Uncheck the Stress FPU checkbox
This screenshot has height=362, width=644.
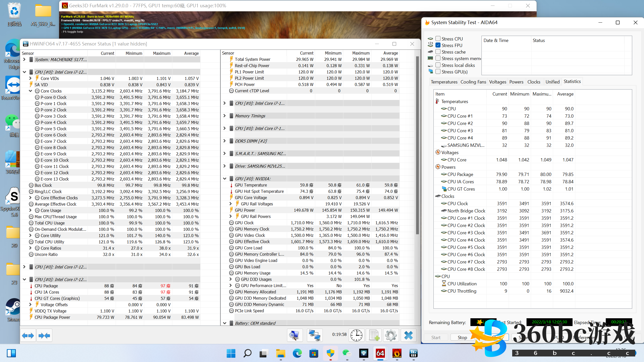tap(438, 45)
